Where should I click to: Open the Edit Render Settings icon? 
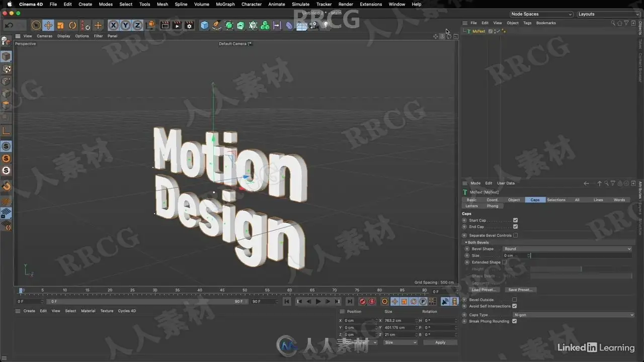point(189,25)
